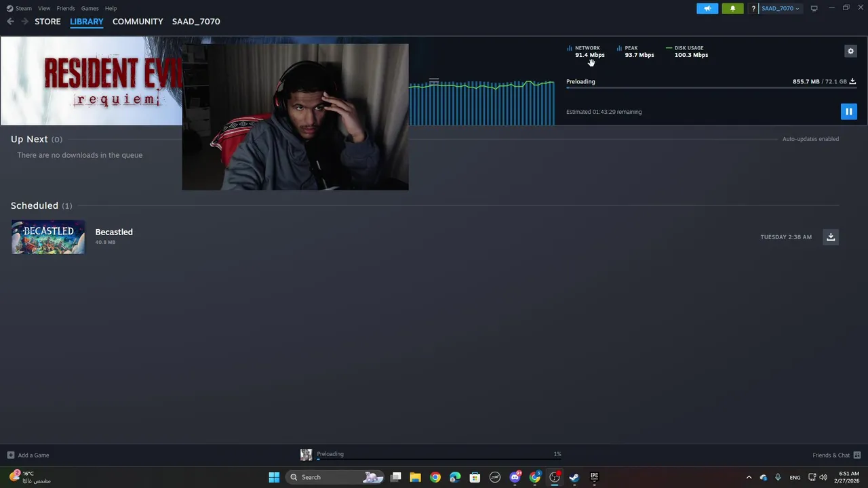Open the 16°C weather widget
Image resolution: width=868 pixels, height=488 pixels.
30,477
